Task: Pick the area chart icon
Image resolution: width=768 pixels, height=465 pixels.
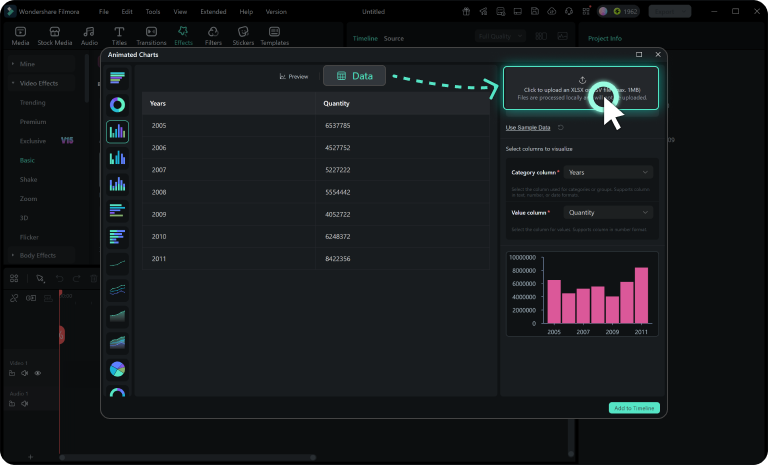Action: click(x=118, y=317)
